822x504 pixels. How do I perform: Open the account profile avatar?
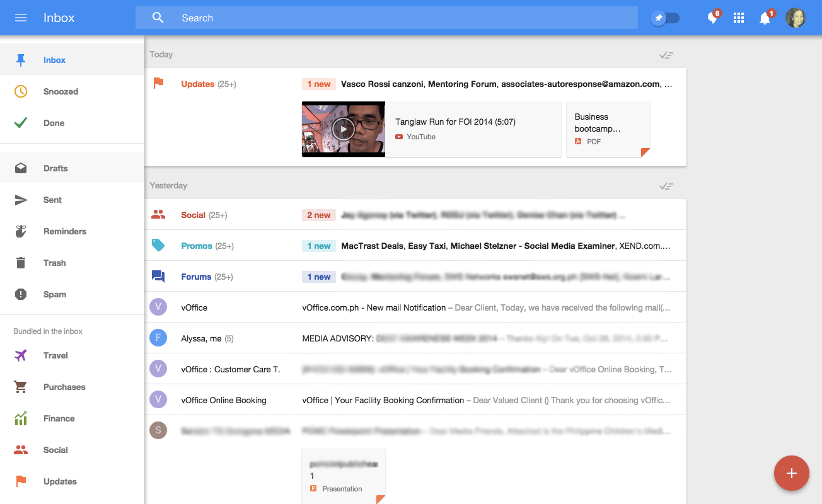tap(796, 18)
